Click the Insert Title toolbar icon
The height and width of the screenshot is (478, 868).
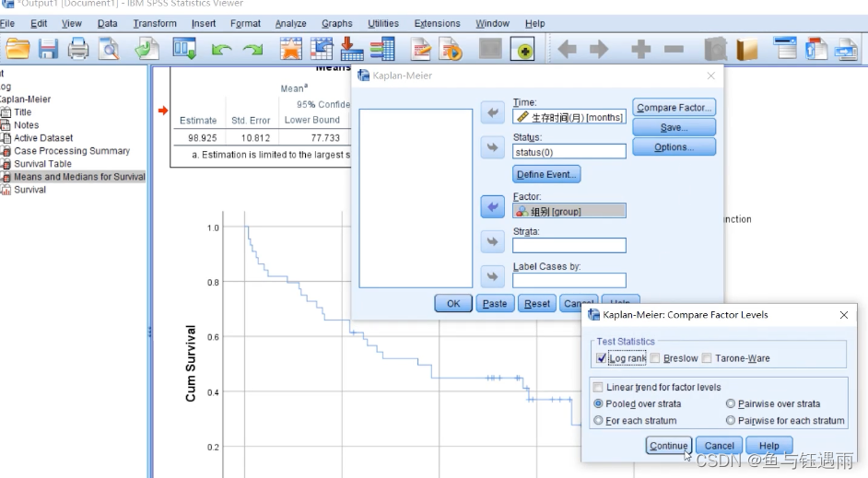point(816,49)
